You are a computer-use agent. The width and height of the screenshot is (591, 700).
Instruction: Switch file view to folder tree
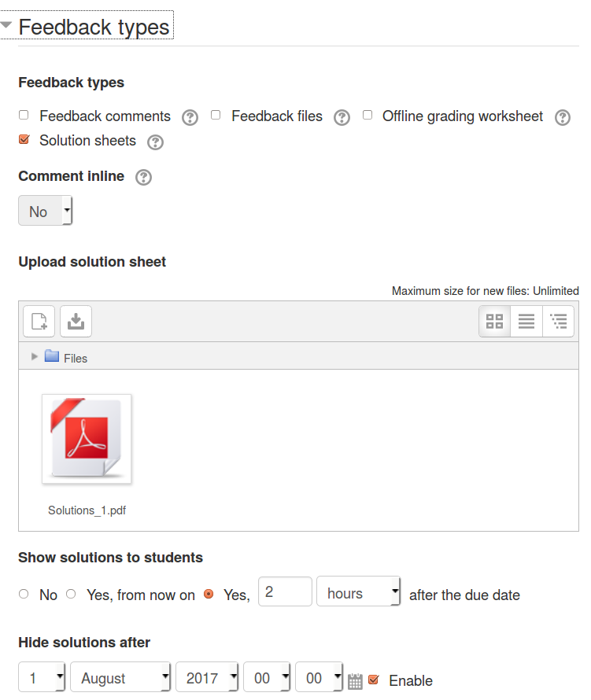coord(559,321)
